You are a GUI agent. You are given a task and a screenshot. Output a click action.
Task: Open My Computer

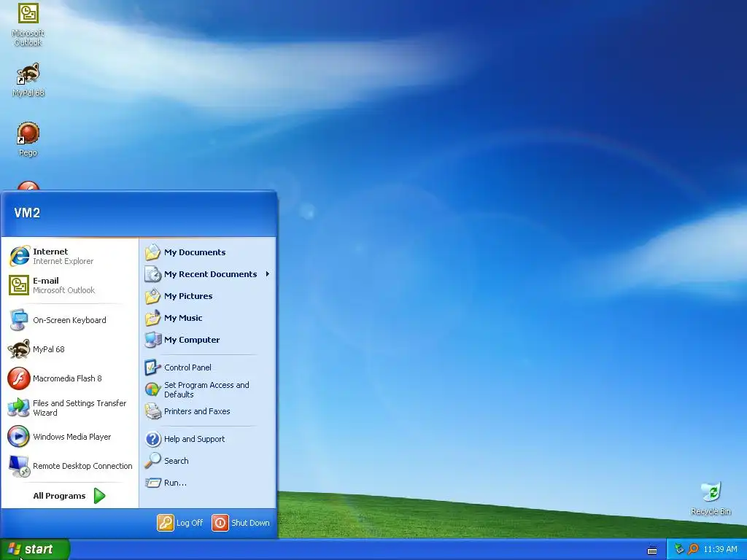point(208,340)
